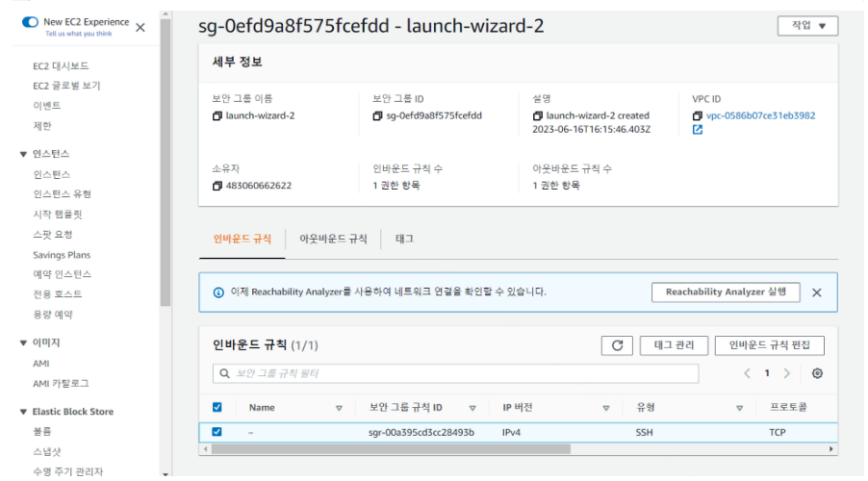The width and height of the screenshot is (868, 481).
Task: Open 전용 호스트 in the sidebar
Action: point(58,294)
